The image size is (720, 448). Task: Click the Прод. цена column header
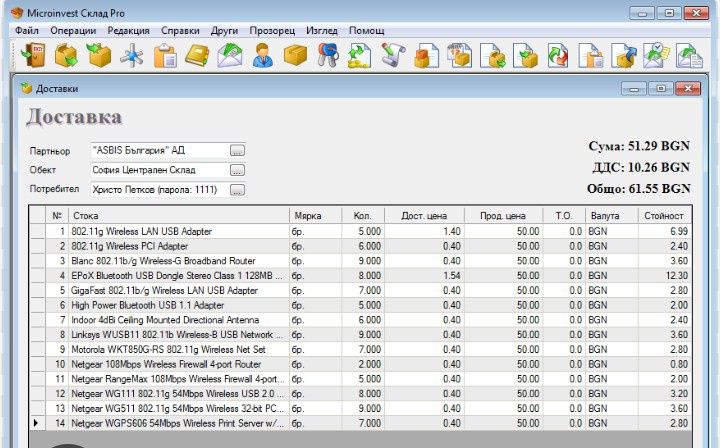point(503,215)
